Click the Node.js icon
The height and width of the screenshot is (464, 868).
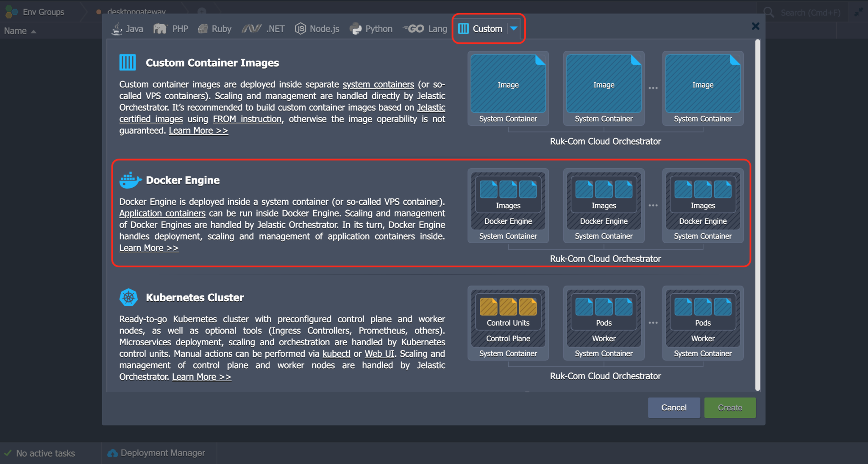pyautogui.click(x=300, y=28)
